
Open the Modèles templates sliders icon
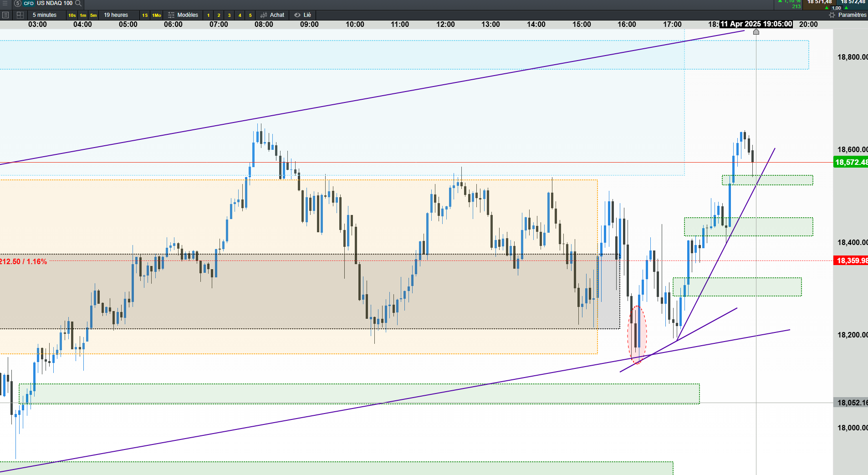pyautogui.click(x=171, y=15)
